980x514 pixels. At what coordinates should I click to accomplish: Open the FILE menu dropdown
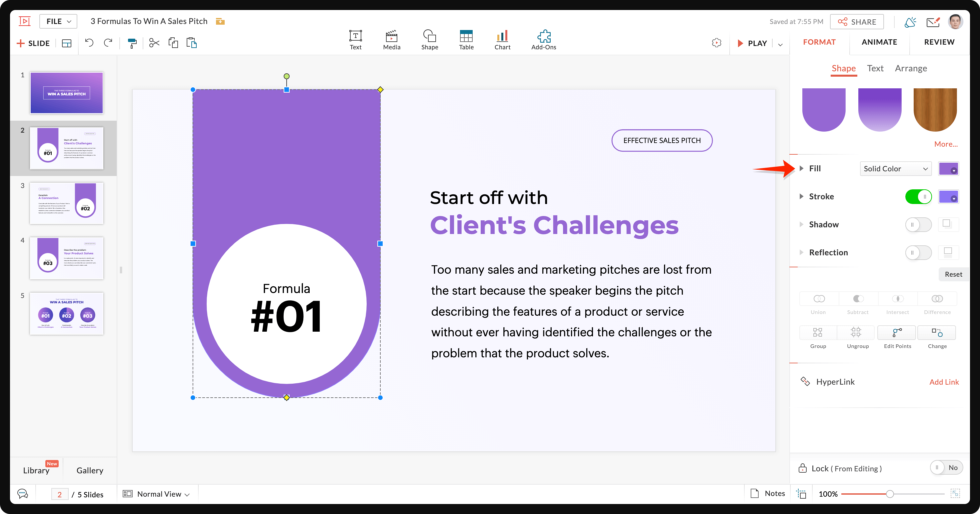pos(58,21)
